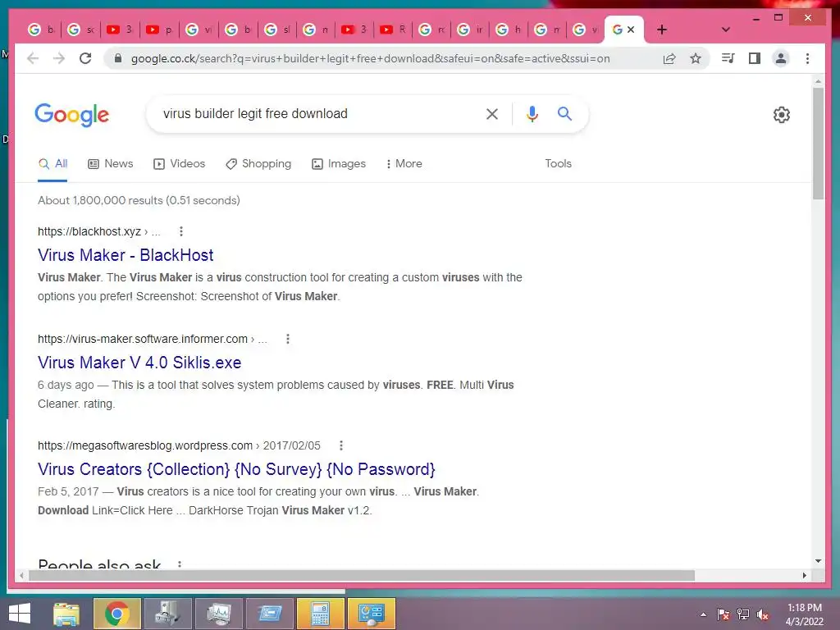The image size is (840, 630).
Task: Open the Action Center flag icon
Action: pos(724,614)
